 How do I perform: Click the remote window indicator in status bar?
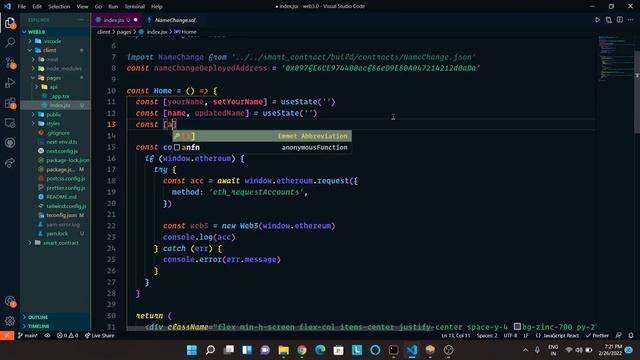click(7, 336)
